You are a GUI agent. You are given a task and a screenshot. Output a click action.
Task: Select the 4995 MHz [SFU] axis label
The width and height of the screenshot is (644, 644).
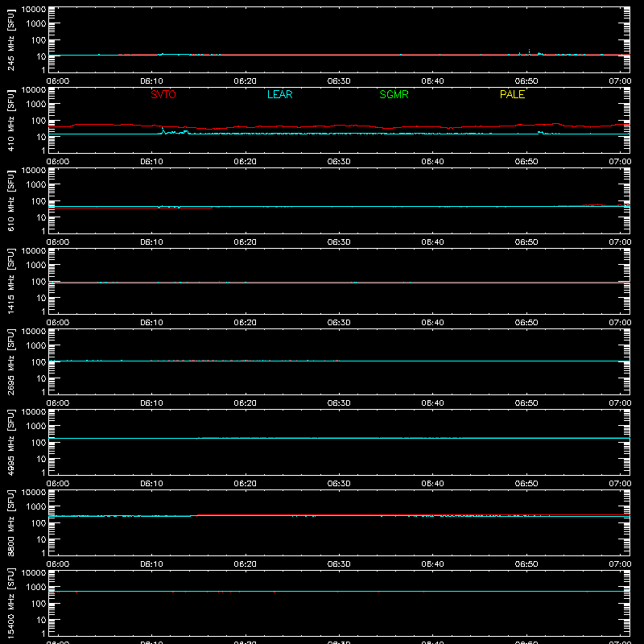(x=10, y=443)
